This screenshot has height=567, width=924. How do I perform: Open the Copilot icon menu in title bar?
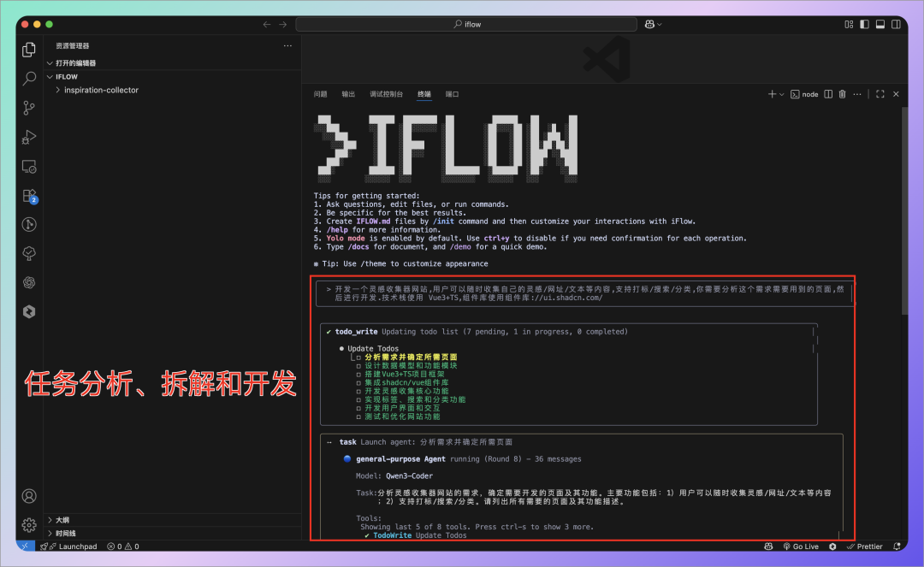coord(653,24)
